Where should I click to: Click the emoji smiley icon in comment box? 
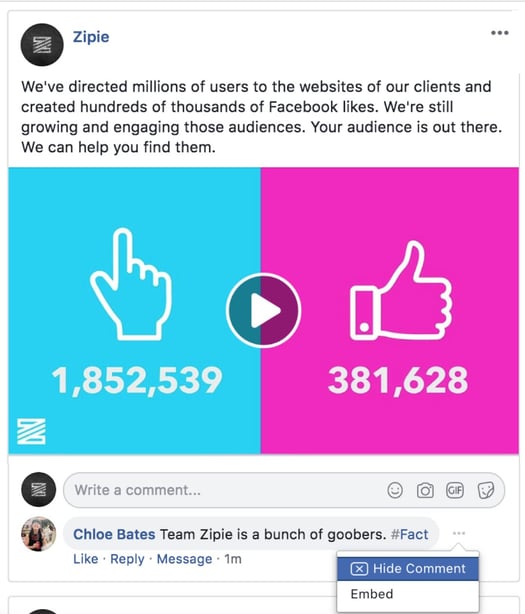395,490
